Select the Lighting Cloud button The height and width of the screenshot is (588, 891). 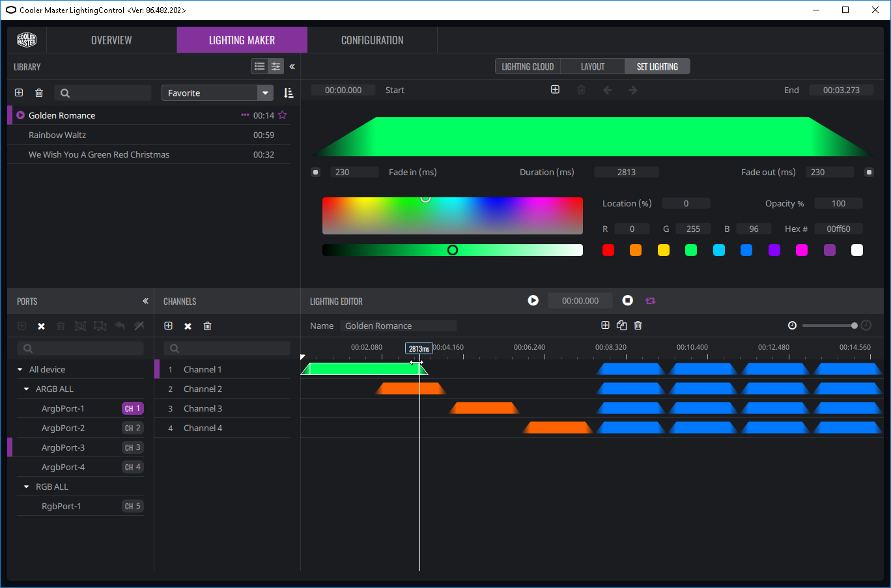(528, 66)
